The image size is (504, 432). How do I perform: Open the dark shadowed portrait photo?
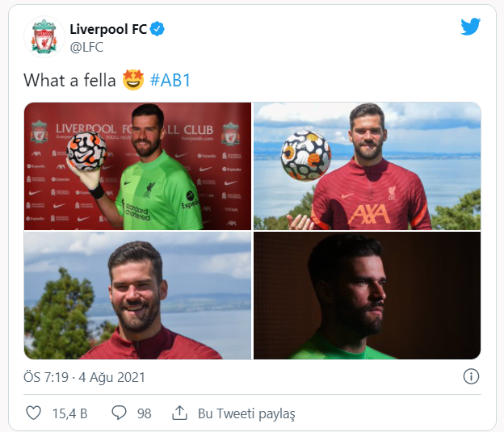(367, 296)
